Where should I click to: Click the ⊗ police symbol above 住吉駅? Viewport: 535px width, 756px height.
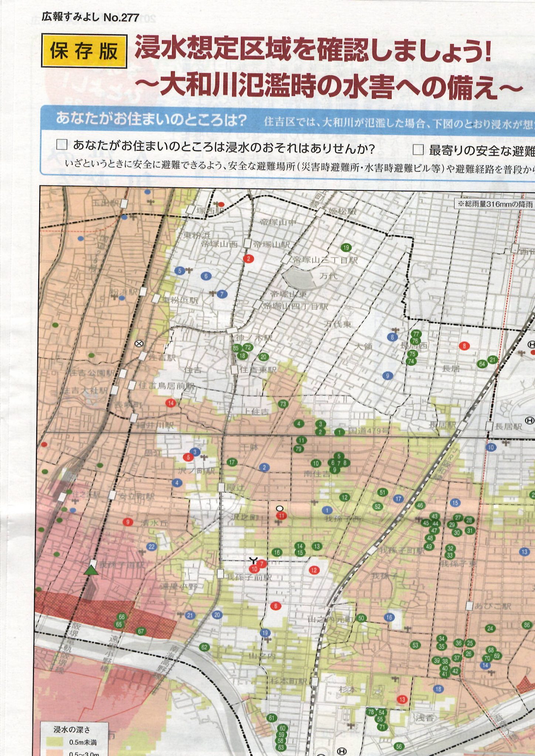click(x=139, y=344)
